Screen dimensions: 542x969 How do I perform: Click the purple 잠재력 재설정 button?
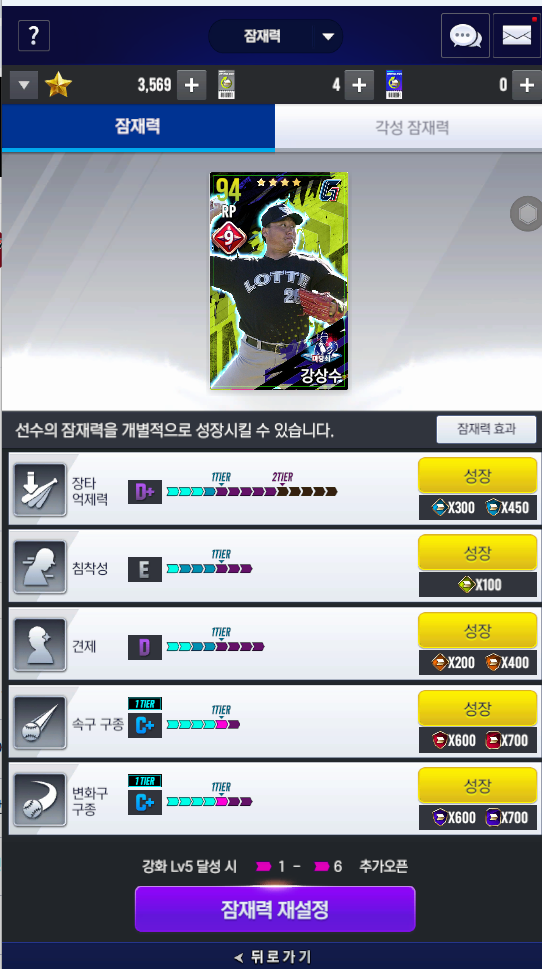click(275, 909)
